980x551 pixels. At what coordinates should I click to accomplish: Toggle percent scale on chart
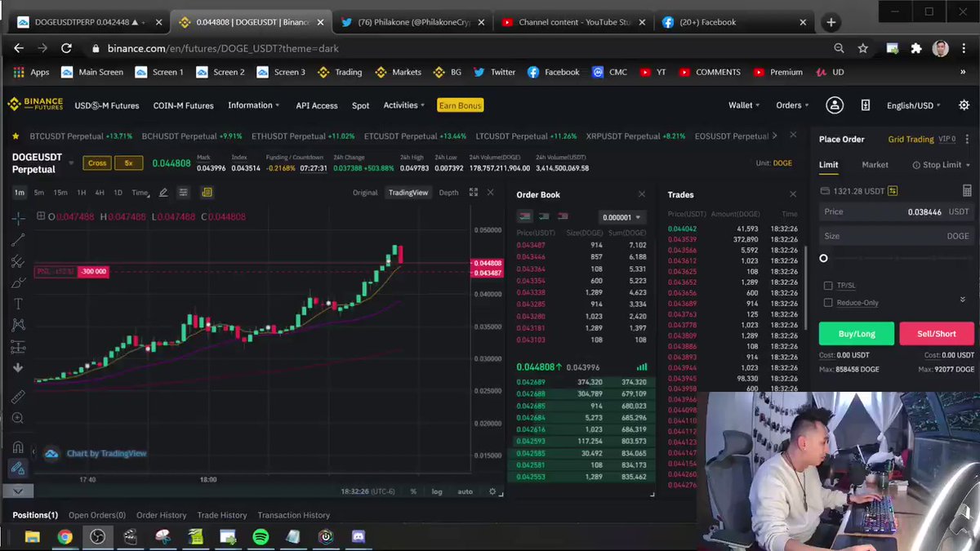point(413,491)
